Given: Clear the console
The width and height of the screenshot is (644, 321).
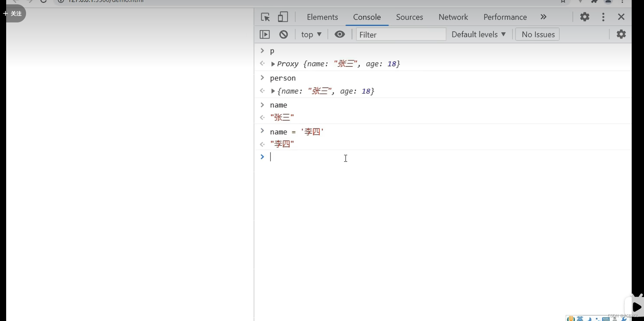Looking at the screenshot, I should click(283, 34).
